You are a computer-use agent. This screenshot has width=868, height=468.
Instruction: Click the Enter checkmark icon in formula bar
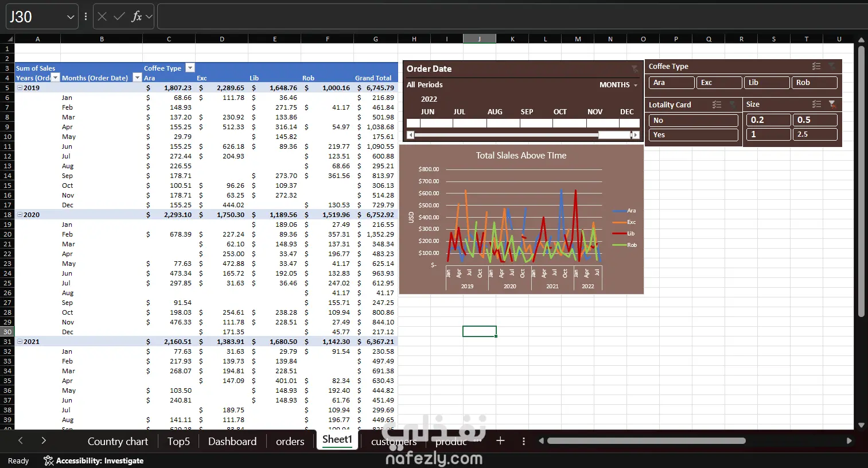click(119, 17)
